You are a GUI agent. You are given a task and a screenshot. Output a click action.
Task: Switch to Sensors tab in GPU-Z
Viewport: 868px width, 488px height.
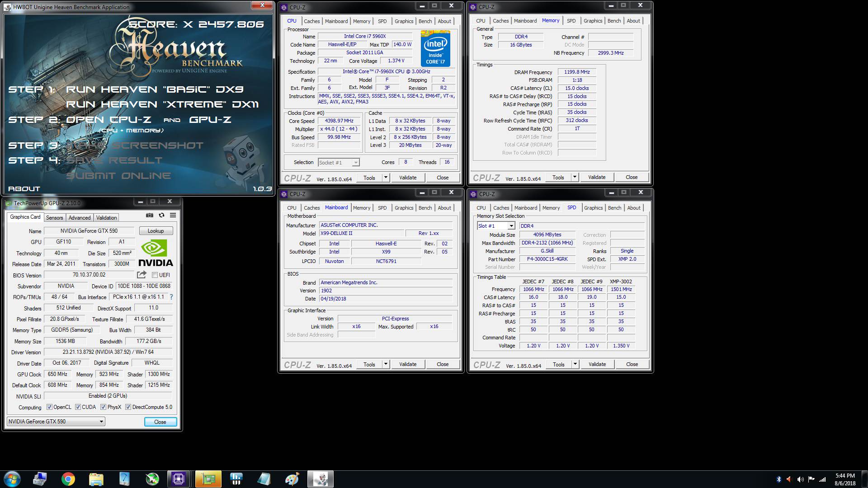(55, 218)
